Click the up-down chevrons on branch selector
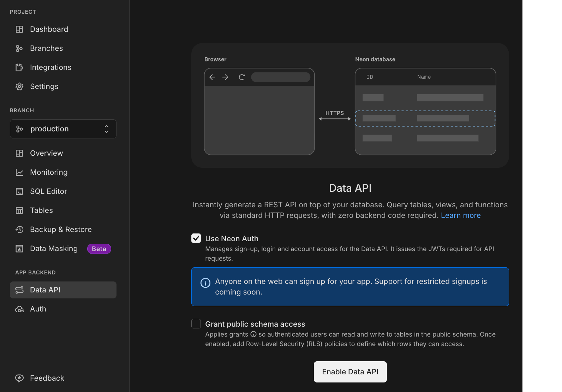Screen dimensions: 562x392 point(106,129)
